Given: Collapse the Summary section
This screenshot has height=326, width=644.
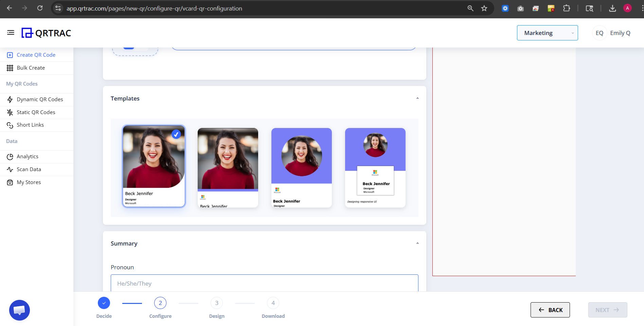Looking at the screenshot, I should pyautogui.click(x=417, y=243).
